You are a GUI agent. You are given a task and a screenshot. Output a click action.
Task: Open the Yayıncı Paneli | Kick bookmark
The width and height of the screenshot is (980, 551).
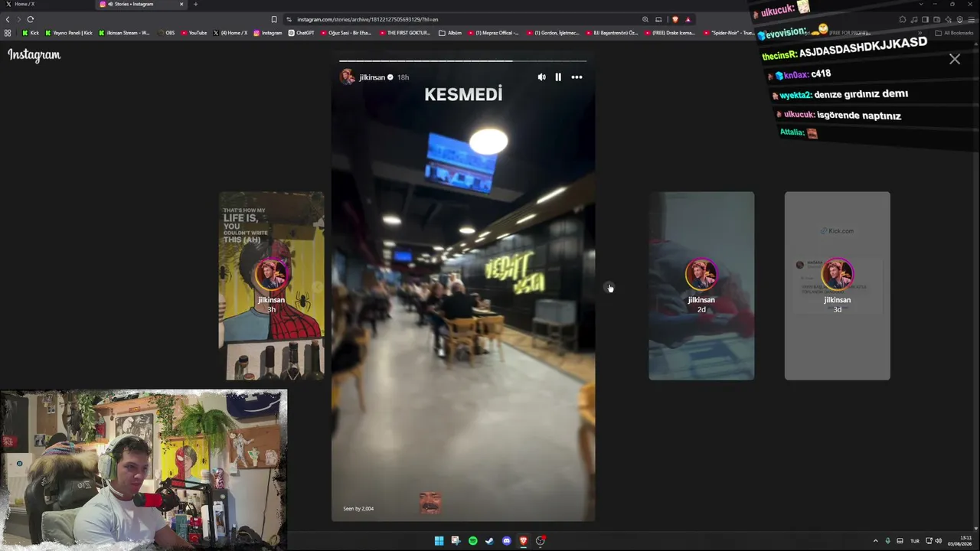tap(69, 33)
